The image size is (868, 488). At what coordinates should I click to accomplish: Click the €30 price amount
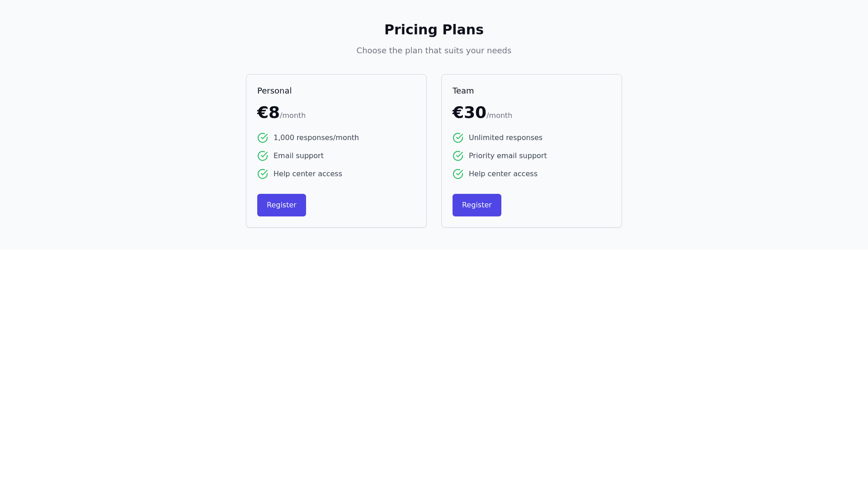click(x=469, y=113)
